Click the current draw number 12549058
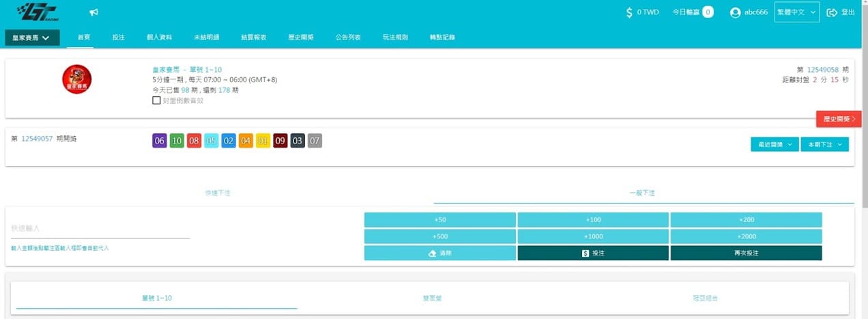 click(x=823, y=70)
